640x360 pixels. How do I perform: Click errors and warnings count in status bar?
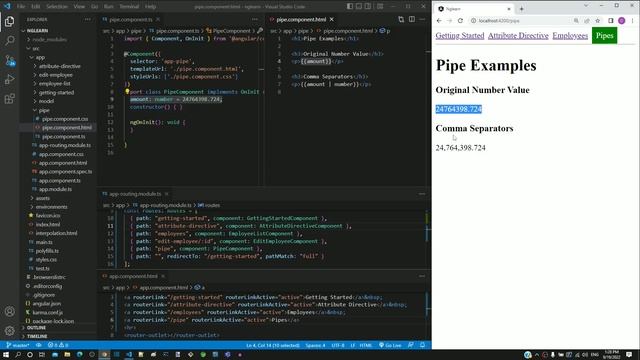(58, 345)
